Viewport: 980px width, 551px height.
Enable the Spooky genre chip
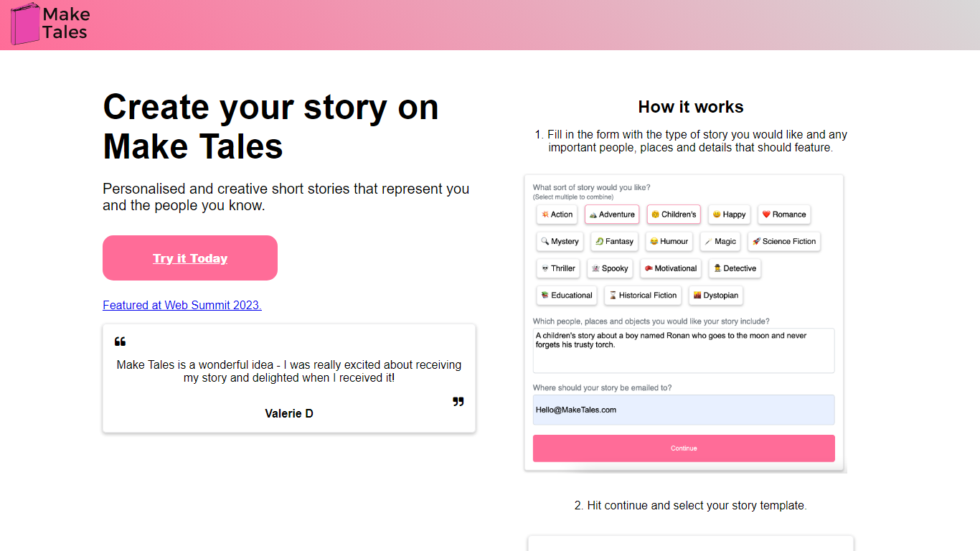[610, 268]
